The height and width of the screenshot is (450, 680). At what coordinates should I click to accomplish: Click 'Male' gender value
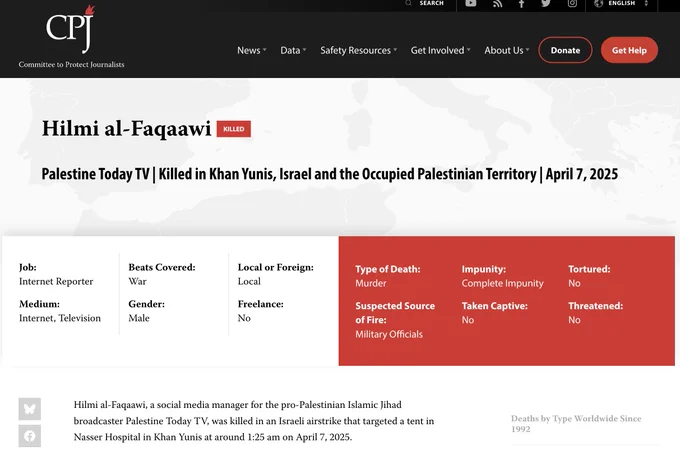pyautogui.click(x=139, y=318)
